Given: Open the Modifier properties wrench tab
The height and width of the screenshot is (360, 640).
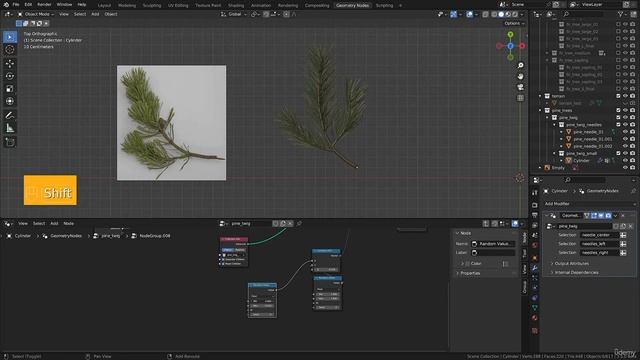Looking at the screenshot, I should (535, 268).
